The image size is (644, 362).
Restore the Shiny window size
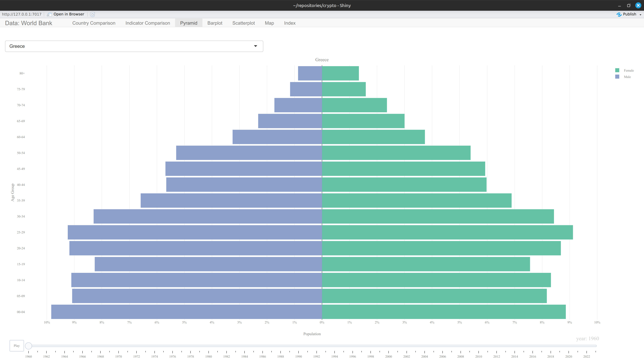(629, 6)
